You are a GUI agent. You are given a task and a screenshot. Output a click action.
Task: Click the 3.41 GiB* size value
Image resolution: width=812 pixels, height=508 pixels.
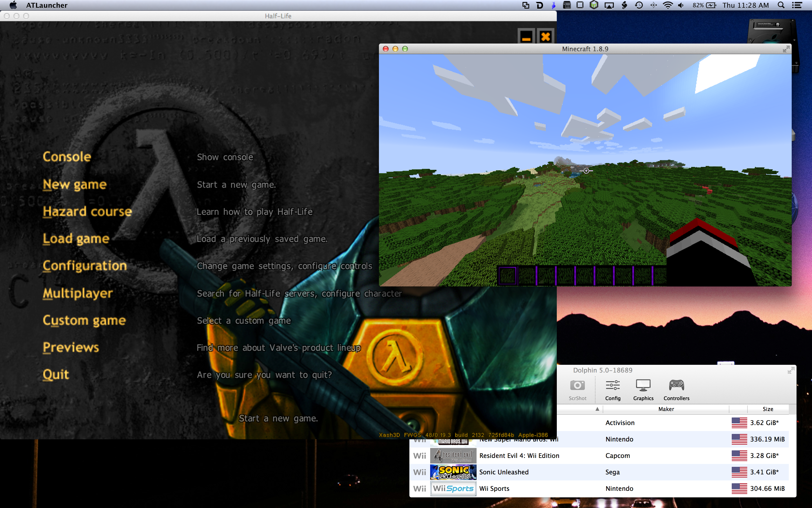(764, 472)
